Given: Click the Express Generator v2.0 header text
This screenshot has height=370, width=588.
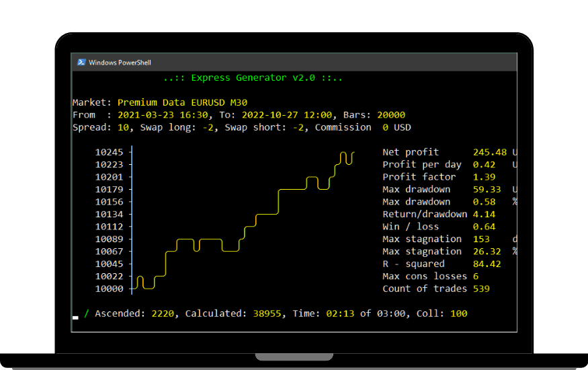Looking at the screenshot, I should 253,77.
